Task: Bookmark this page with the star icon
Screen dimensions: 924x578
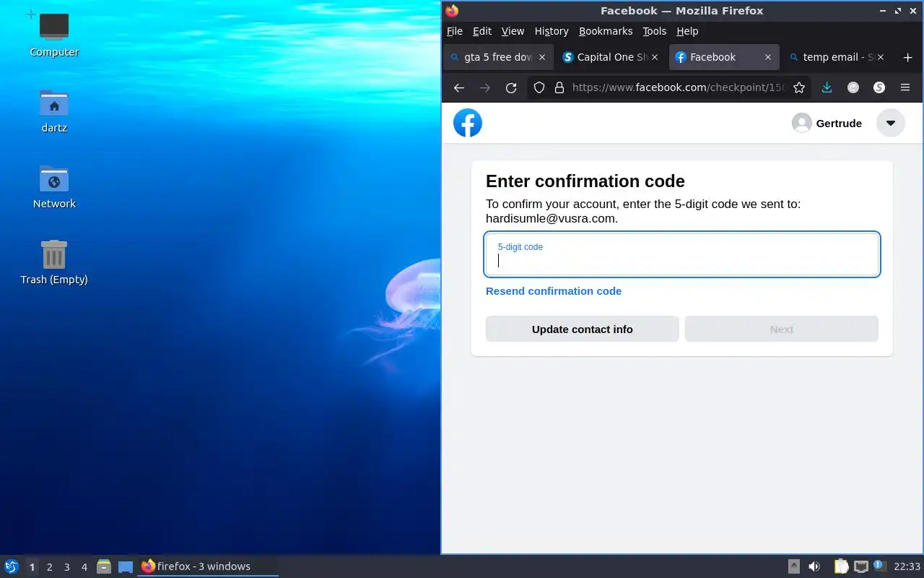Action: click(x=799, y=87)
